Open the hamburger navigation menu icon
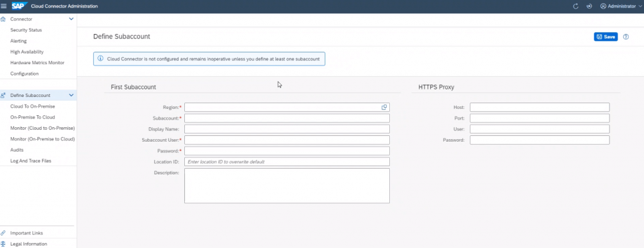This screenshot has height=248, width=644. (4, 6)
